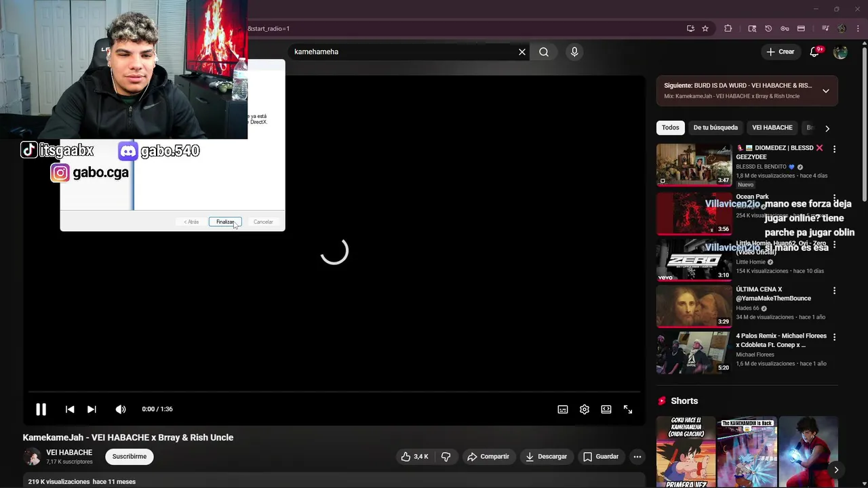The image size is (868, 488).
Task: Click the Shorts section heading
Action: 684,401
